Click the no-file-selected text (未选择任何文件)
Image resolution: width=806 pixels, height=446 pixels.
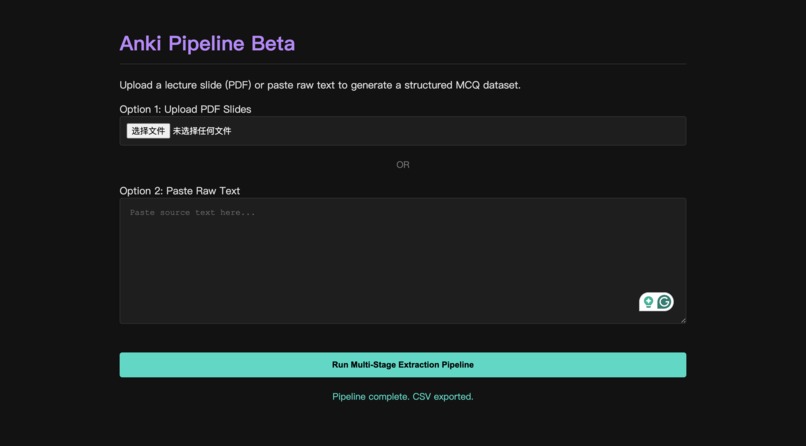pyautogui.click(x=202, y=131)
